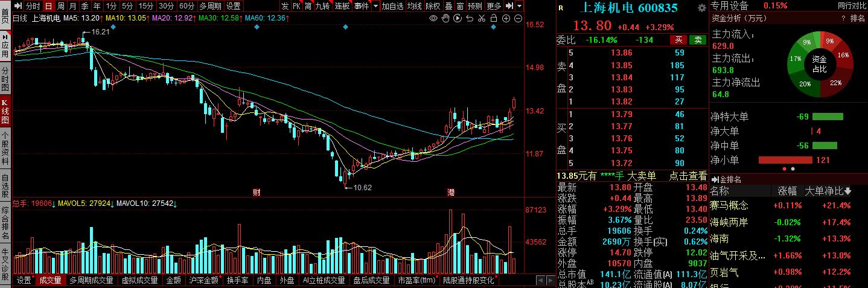868x288 pixels.
Task: Click 点击查看 large order link
Action: 688,176
